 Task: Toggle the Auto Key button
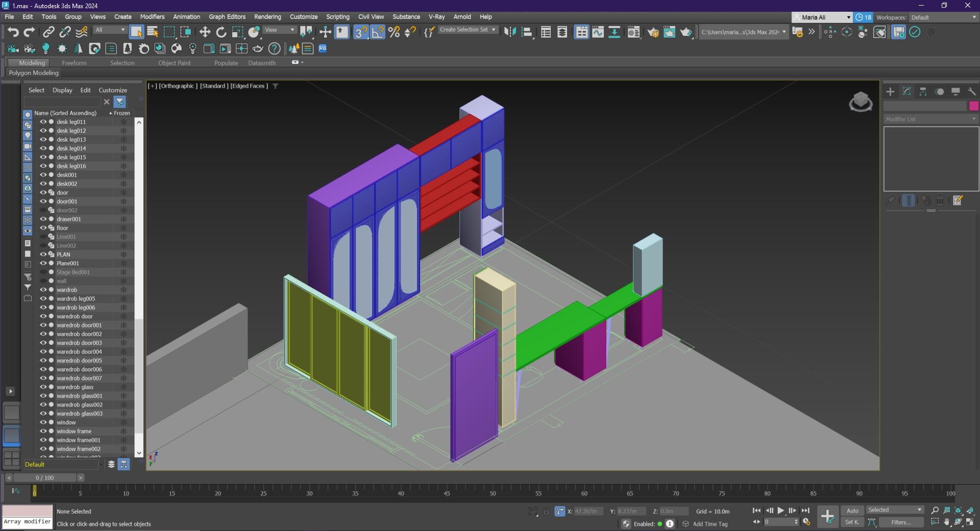coord(852,510)
